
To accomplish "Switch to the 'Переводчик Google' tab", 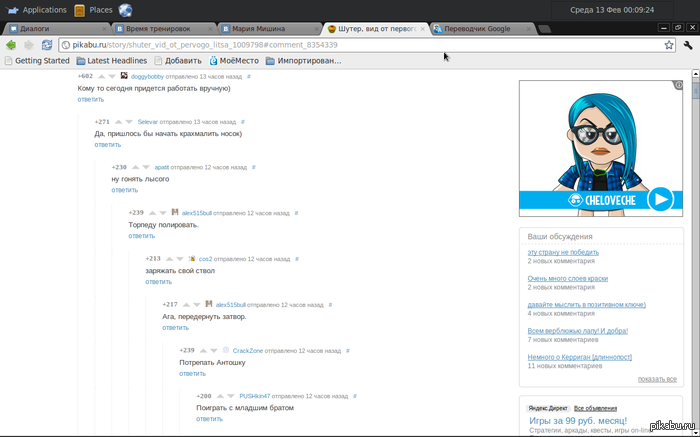I will (x=482, y=29).
